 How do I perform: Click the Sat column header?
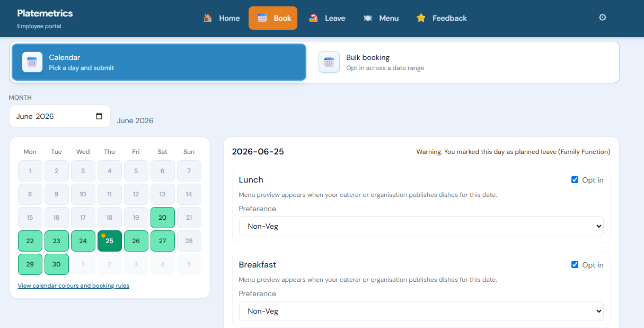coord(163,152)
